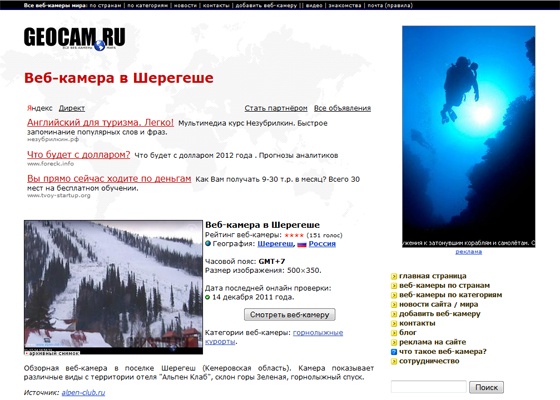Click 'Все объявления' link
This screenshot has height=400, width=560.
[342, 108]
